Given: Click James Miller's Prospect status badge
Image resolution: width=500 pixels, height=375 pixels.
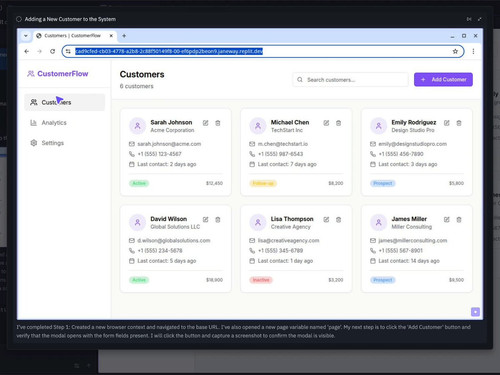Looking at the screenshot, I should coord(383,280).
